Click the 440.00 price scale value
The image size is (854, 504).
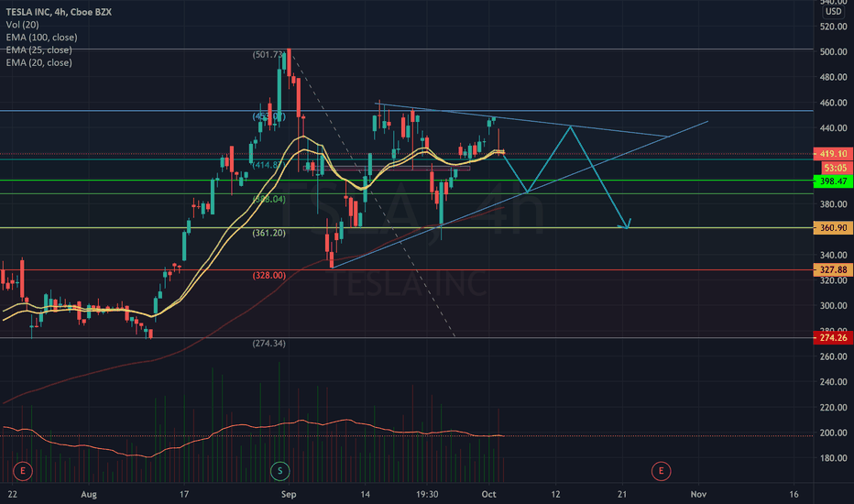pyautogui.click(x=833, y=128)
